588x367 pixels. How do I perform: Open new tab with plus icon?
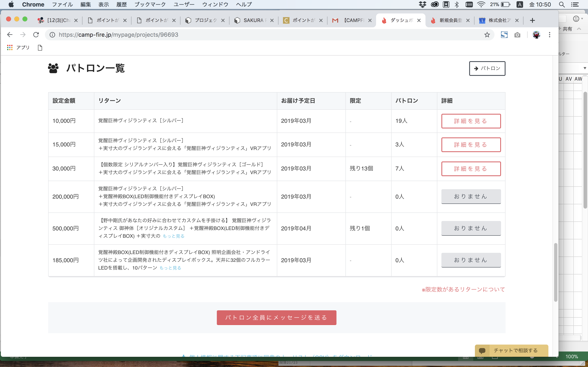click(x=532, y=20)
